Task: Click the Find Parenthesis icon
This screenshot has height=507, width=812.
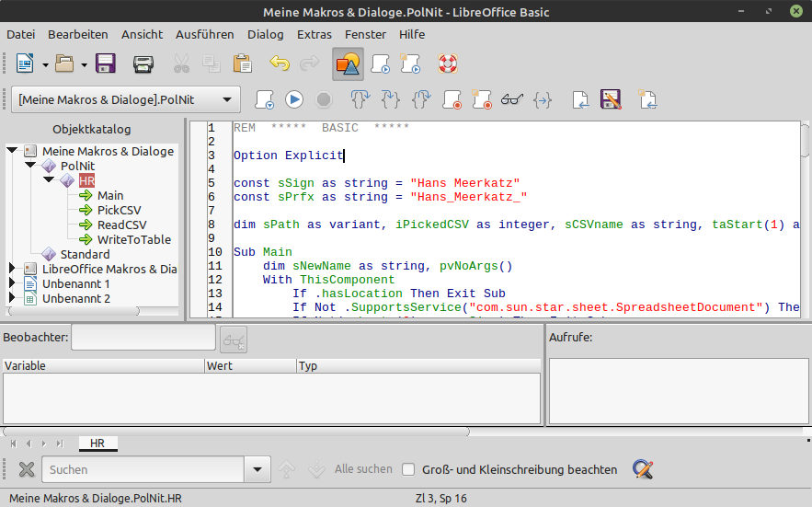Action: [543, 99]
